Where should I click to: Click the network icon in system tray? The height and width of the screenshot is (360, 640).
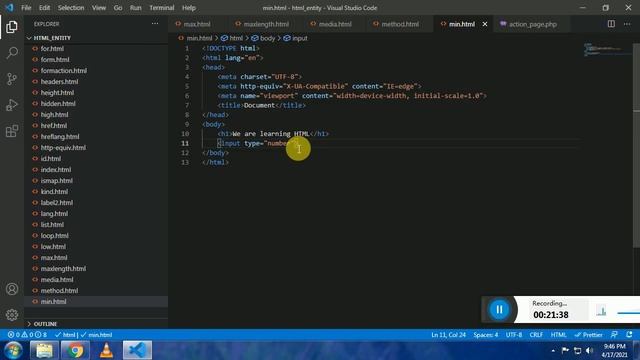(577, 351)
